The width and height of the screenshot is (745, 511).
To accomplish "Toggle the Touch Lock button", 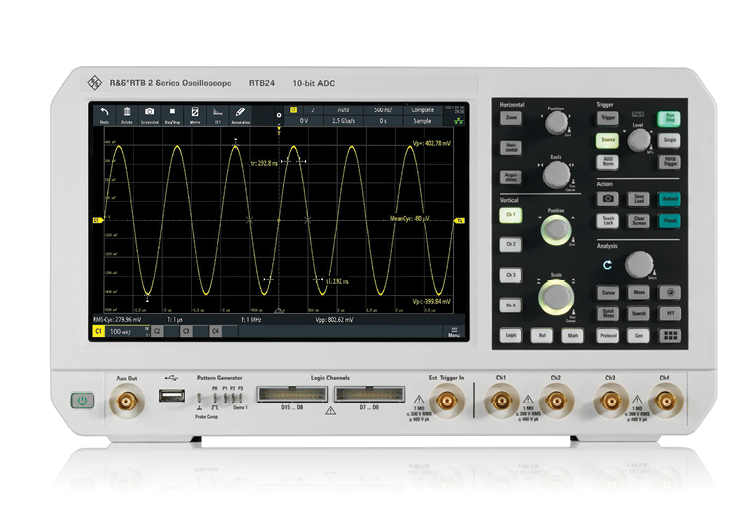I will coord(608,219).
